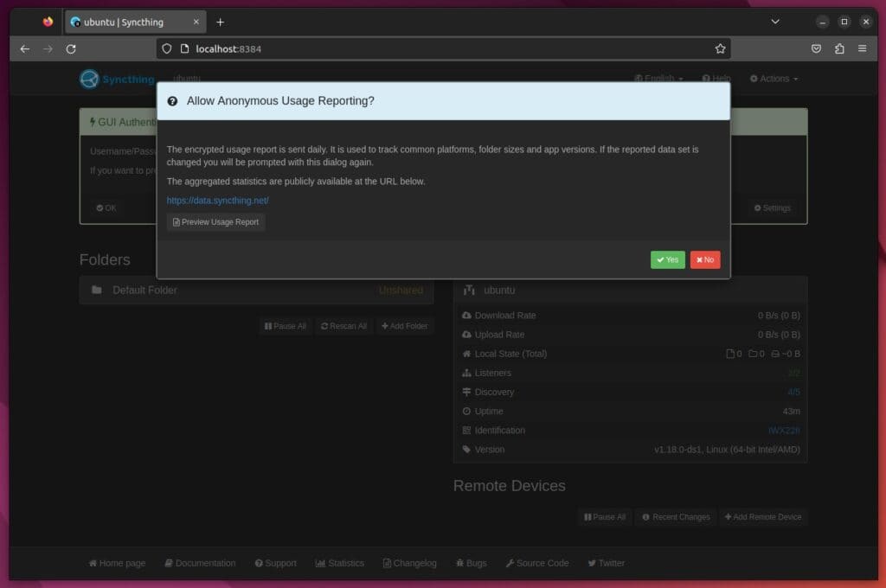Click OK in GUI Authentication notice
The image size is (886, 588).
(x=106, y=208)
